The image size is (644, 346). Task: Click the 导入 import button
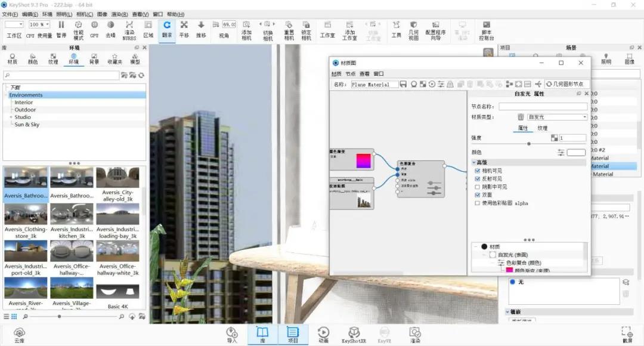(x=231, y=335)
